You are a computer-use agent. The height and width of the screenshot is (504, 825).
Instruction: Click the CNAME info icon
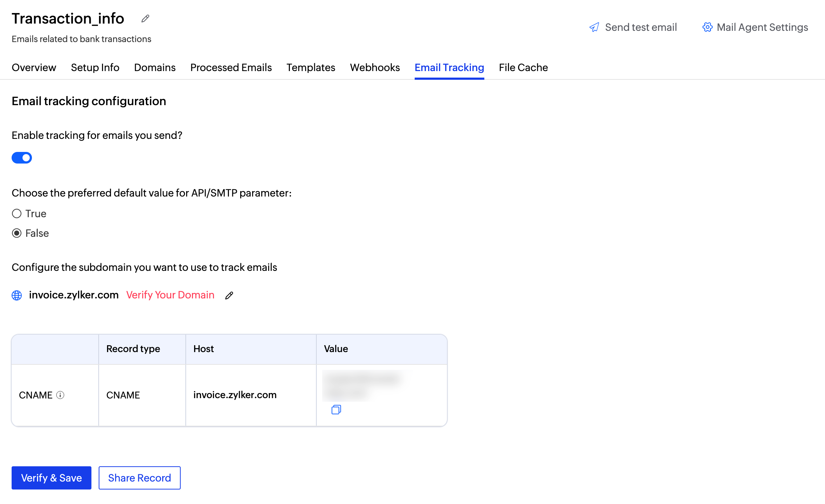(61, 395)
